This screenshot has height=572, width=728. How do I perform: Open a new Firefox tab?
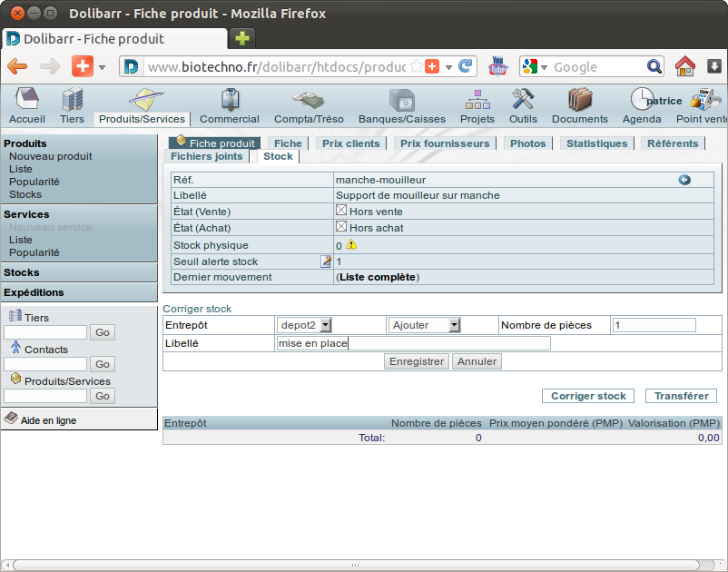[242, 38]
